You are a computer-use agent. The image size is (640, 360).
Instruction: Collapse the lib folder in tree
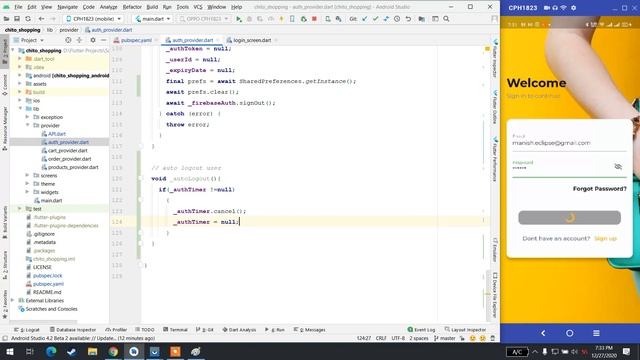[20, 109]
